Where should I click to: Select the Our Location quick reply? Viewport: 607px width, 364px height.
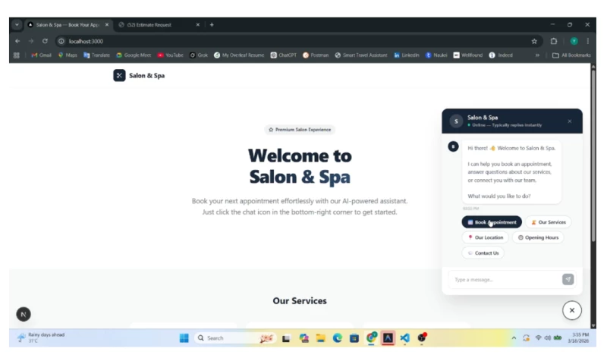485,237
